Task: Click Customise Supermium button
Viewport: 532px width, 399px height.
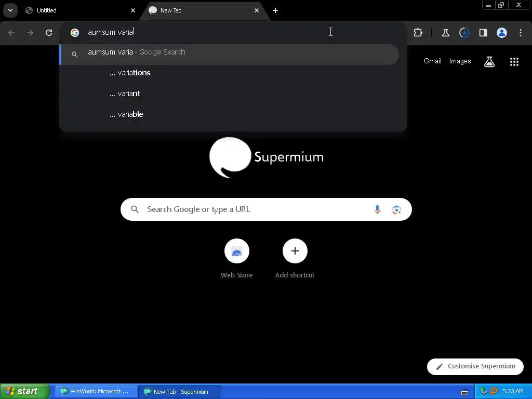Action: coord(475,366)
